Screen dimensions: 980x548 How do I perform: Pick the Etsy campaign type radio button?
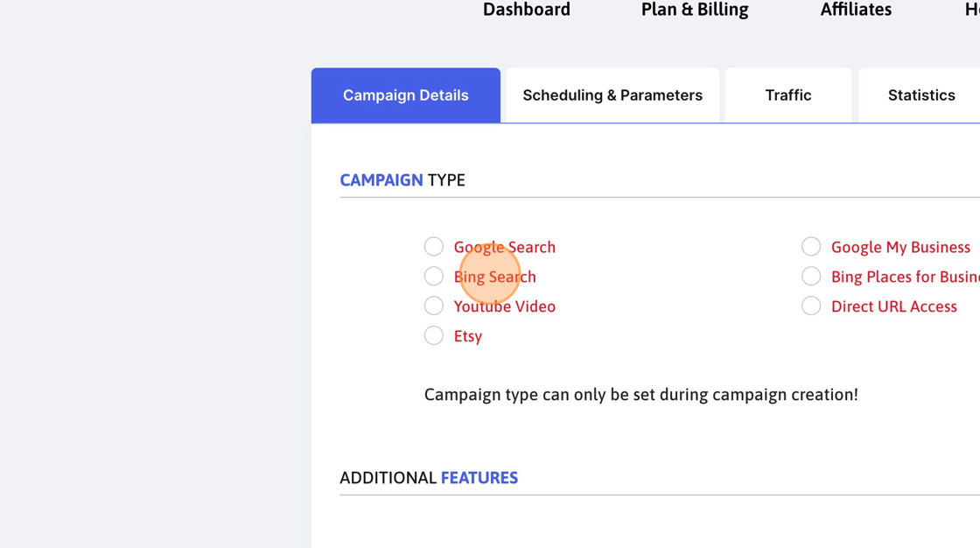point(434,335)
